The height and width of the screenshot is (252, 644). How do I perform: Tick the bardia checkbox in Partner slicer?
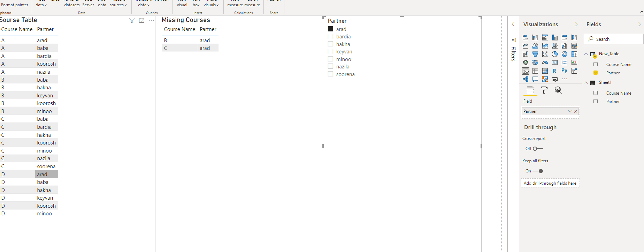(330, 37)
